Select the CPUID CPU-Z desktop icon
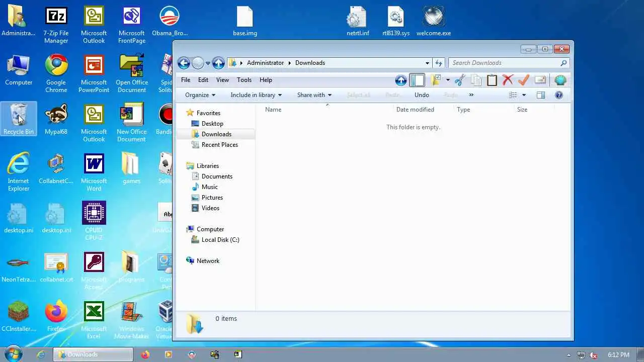Viewport: 644px width, 362px height. click(x=94, y=221)
